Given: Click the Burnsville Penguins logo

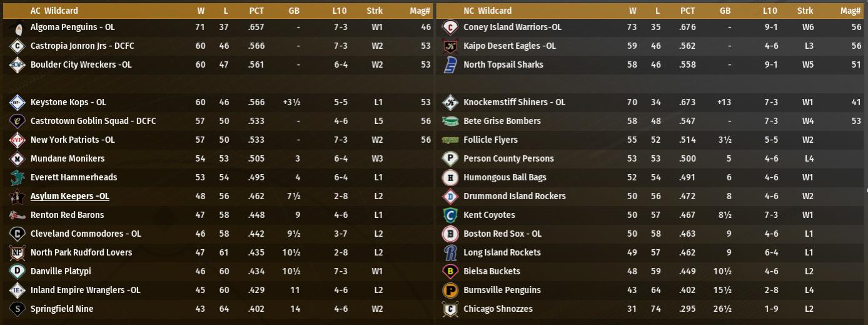Looking at the screenshot, I should pyautogui.click(x=450, y=291).
